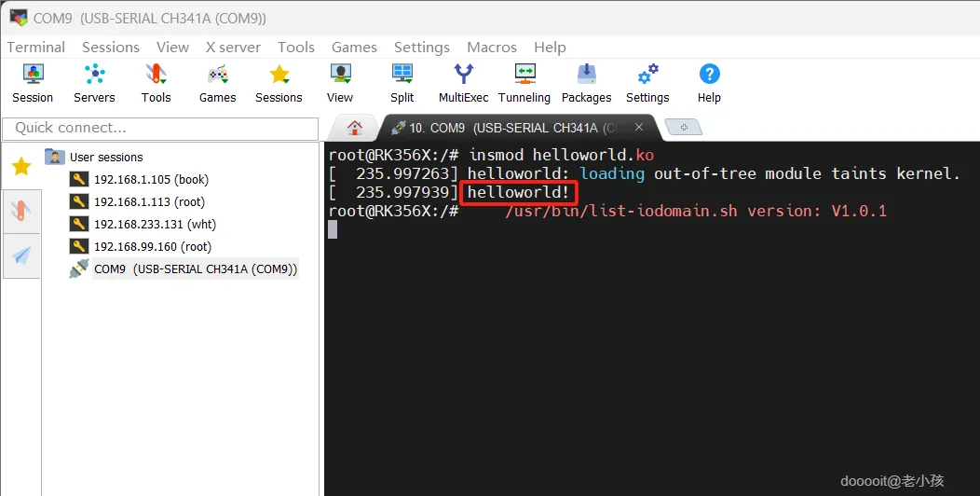The image size is (980, 496).
Task: Open the Games menu
Action: pyautogui.click(x=354, y=47)
